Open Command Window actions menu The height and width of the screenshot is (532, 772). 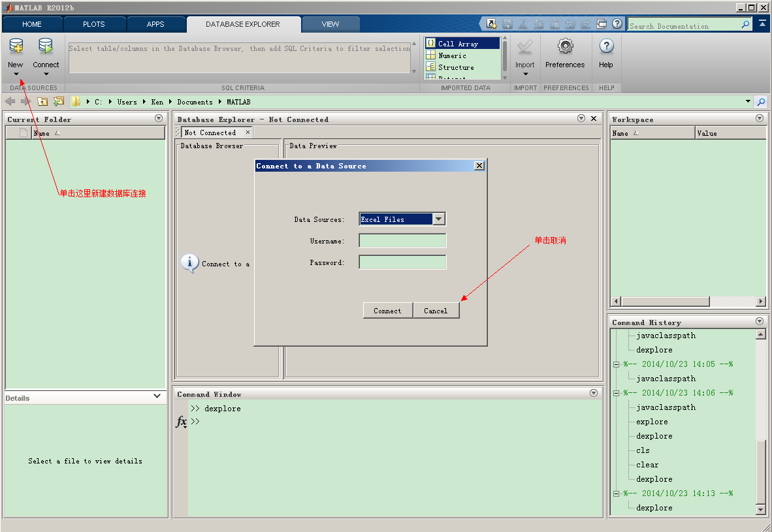(594, 393)
